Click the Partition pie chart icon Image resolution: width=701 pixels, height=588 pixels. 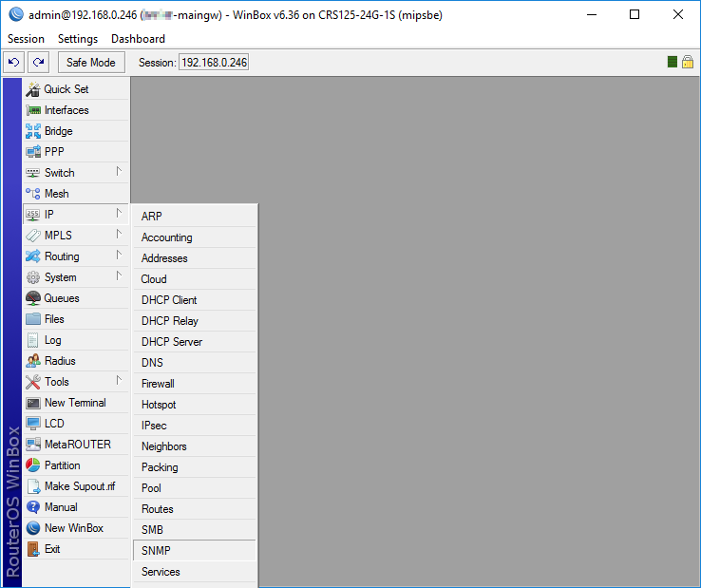tap(33, 465)
